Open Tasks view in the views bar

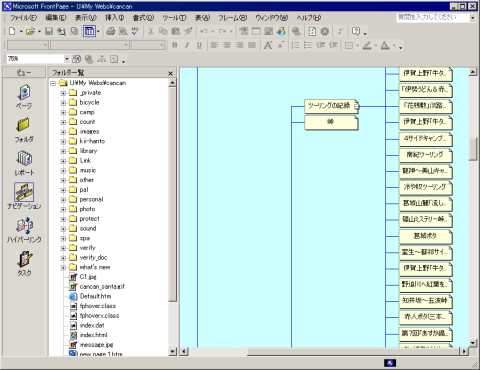(24, 263)
